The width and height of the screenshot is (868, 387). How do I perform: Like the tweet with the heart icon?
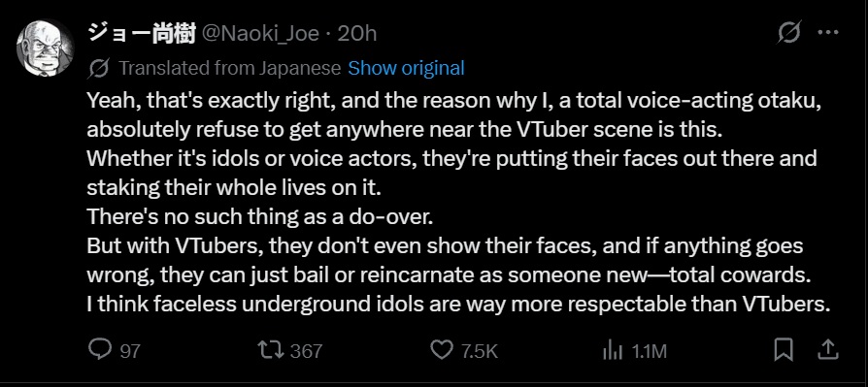pos(442,350)
